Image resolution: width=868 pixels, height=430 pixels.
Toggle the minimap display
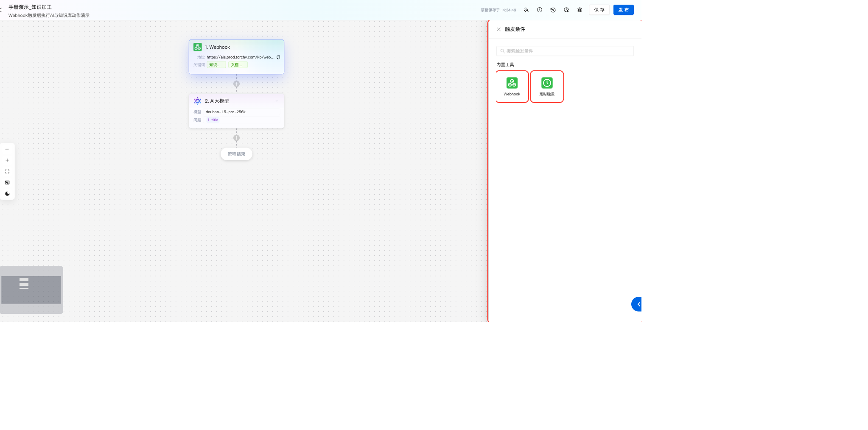7,183
